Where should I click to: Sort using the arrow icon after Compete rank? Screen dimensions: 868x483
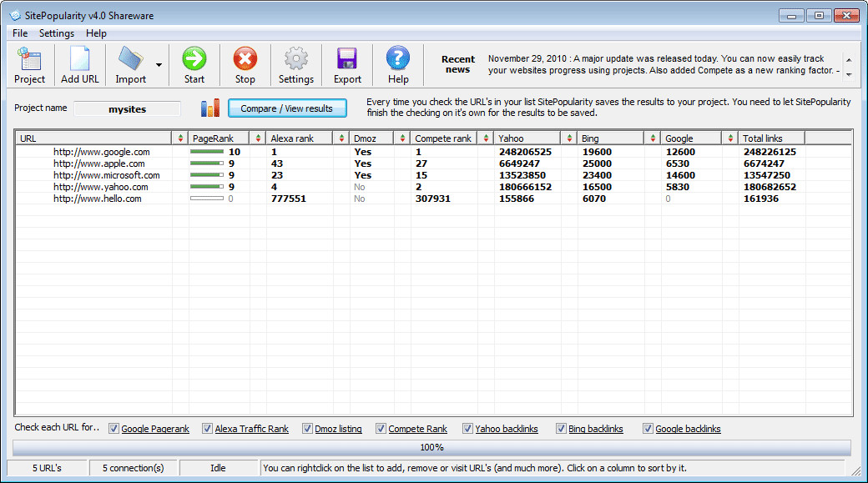pyautogui.click(x=486, y=138)
